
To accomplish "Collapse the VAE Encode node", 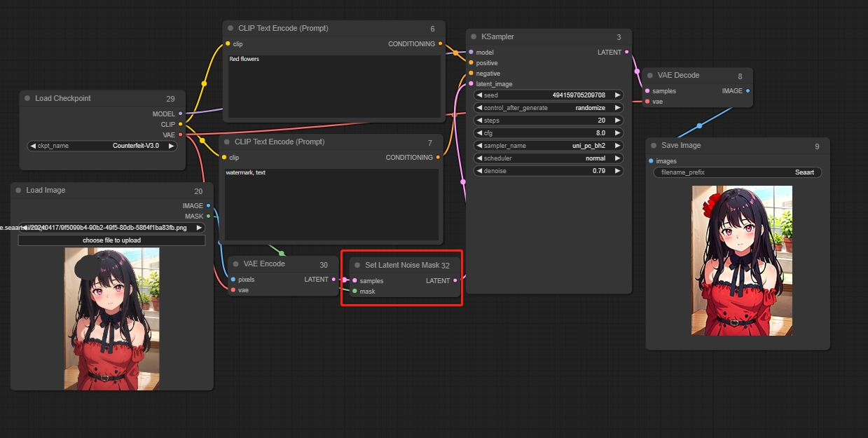I will coord(235,264).
